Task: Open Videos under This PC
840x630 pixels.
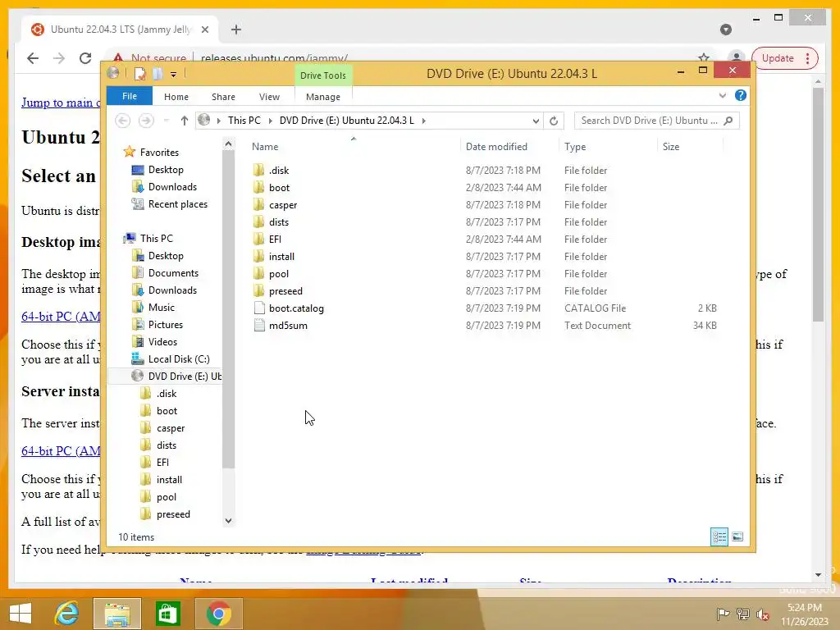Action: [x=162, y=342]
